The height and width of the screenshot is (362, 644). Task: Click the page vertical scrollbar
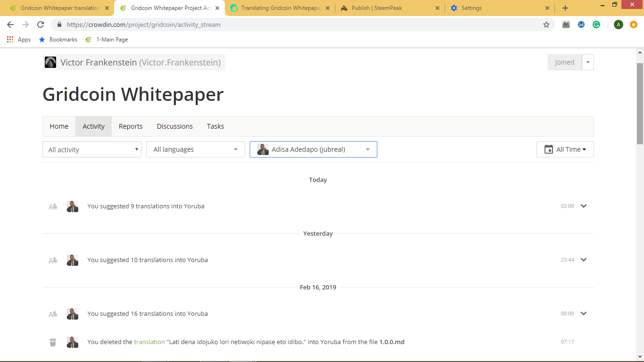640,104
